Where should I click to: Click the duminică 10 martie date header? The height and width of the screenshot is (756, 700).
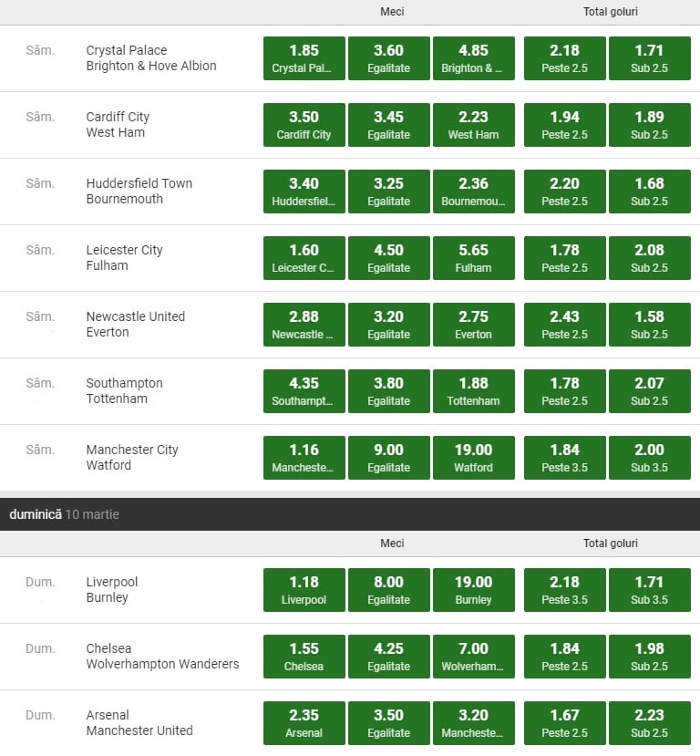tap(64, 514)
